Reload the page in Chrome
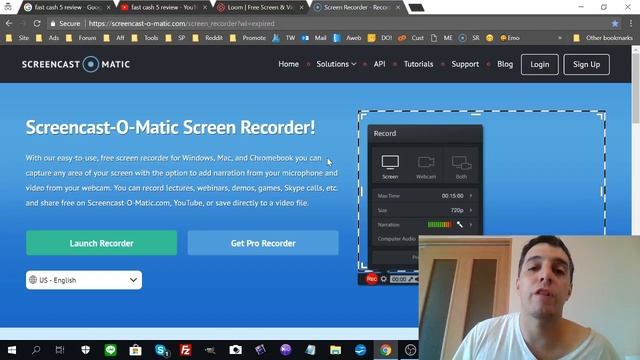The width and height of the screenshot is (640, 360). (37, 24)
